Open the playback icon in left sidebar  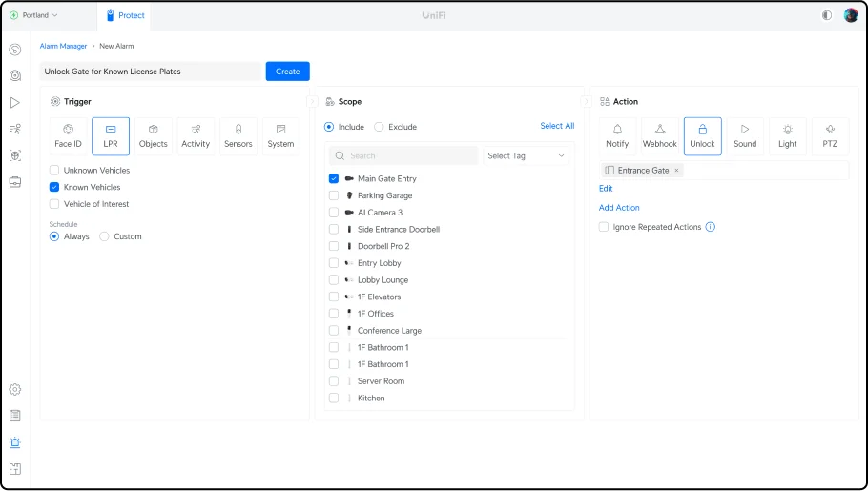click(15, 102)
